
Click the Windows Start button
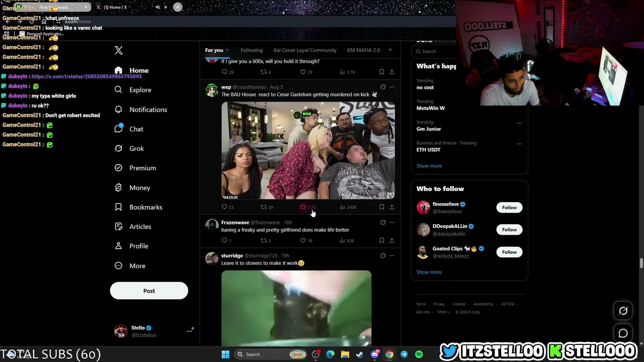225,354
